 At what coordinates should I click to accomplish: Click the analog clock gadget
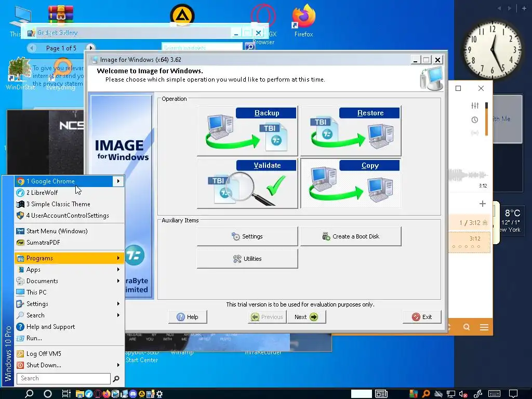coord(493,49)
